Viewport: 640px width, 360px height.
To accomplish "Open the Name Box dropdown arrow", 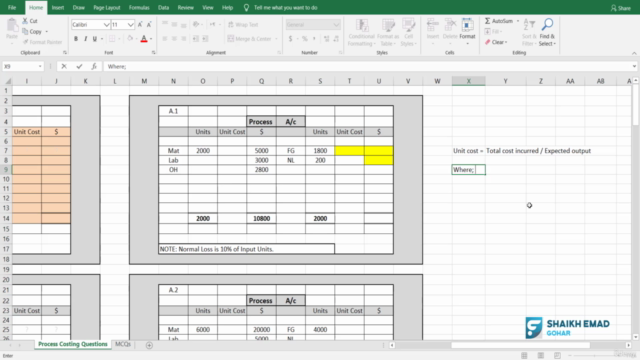I will click(40, 66).
